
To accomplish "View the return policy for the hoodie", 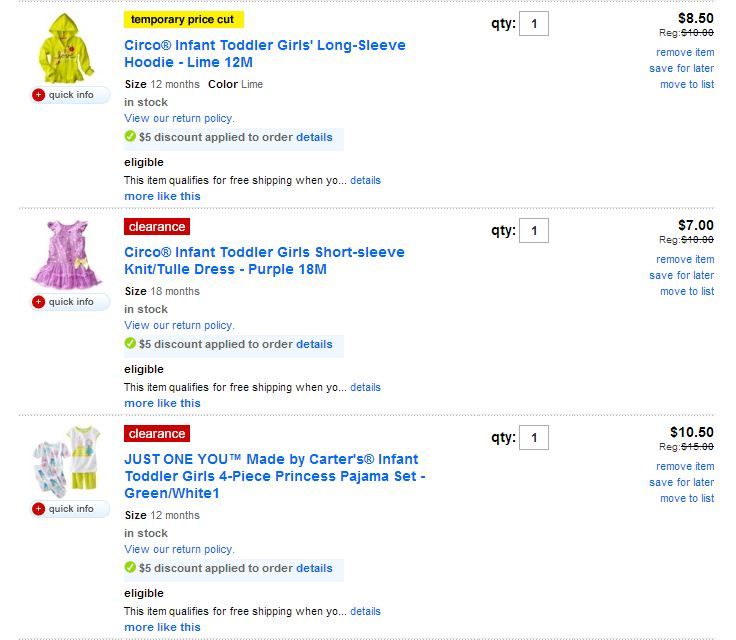I will [x=179, y=118].
